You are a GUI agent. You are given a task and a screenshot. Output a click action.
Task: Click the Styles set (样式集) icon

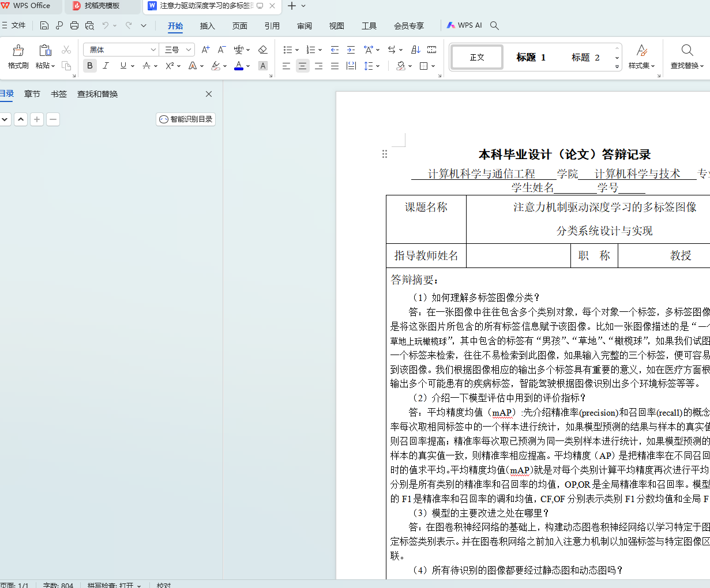click(x=641, y=50)
